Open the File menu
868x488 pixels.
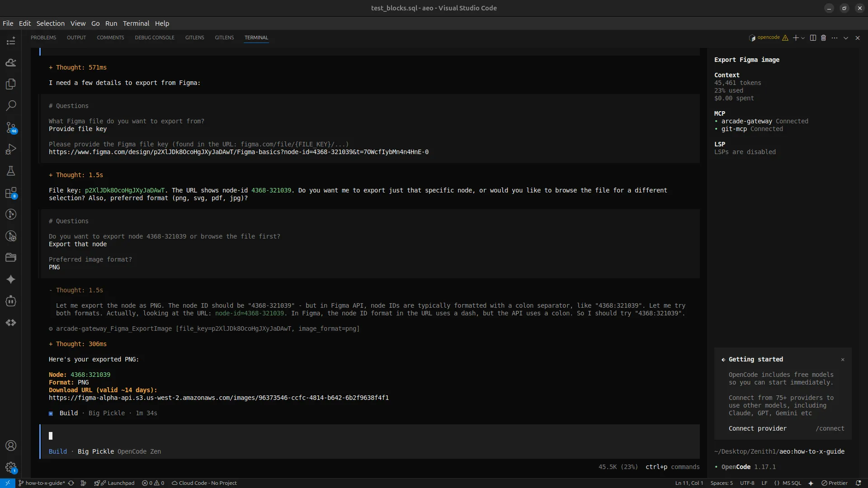pyautogui.click(x=8, y=23)
